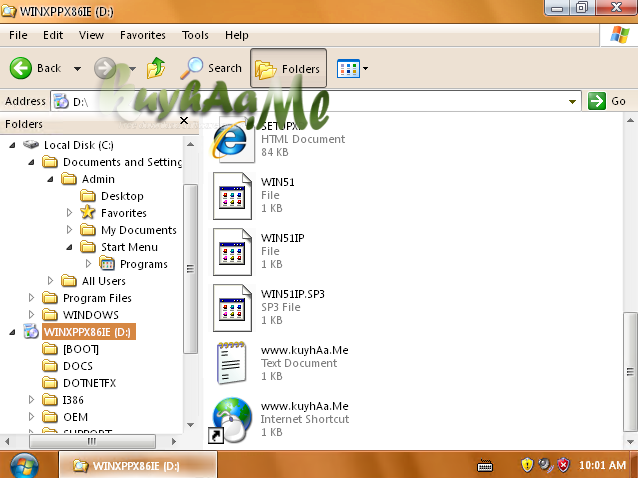Expand the Views dropdown arrow

(365, 68)
